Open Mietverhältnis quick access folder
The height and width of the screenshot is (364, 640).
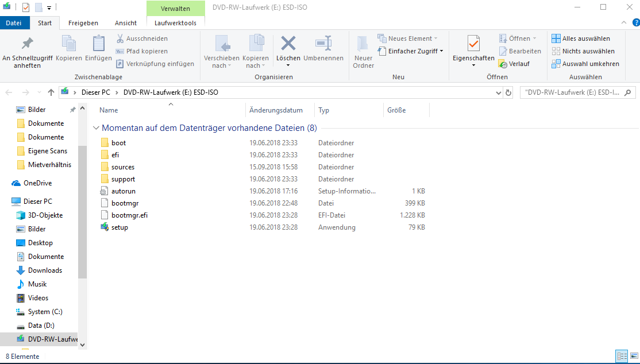[49, 165]
